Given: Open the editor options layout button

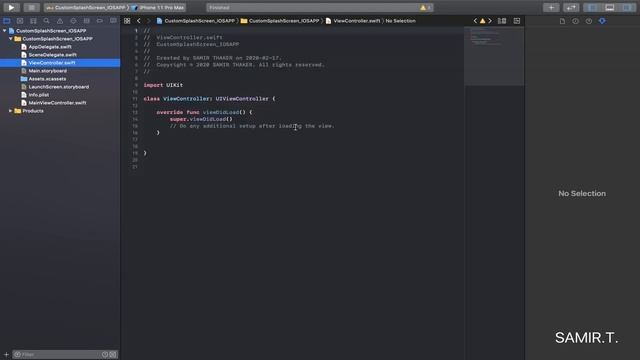Looking at the screenshot, I should click(x=502, y=21).
